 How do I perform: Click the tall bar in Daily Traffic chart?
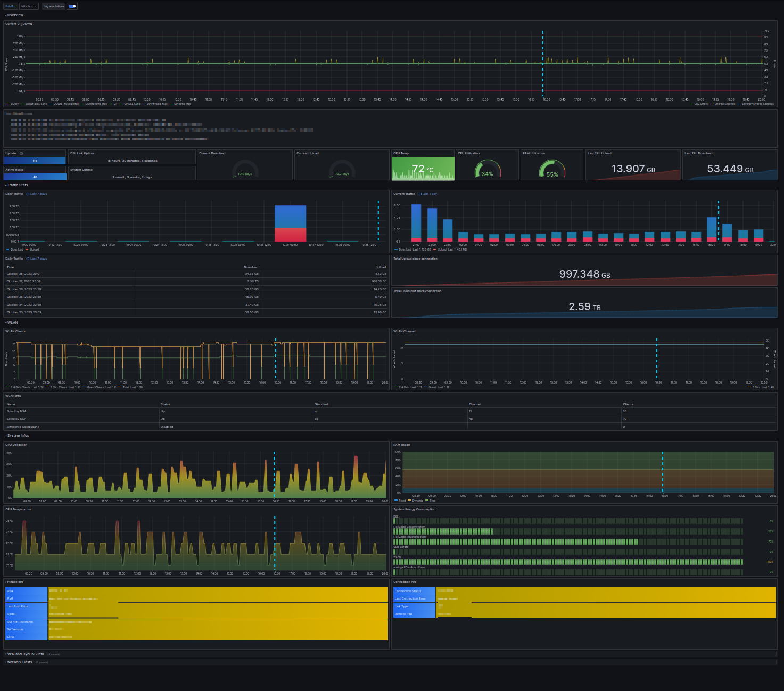click(x=290, y=223)
